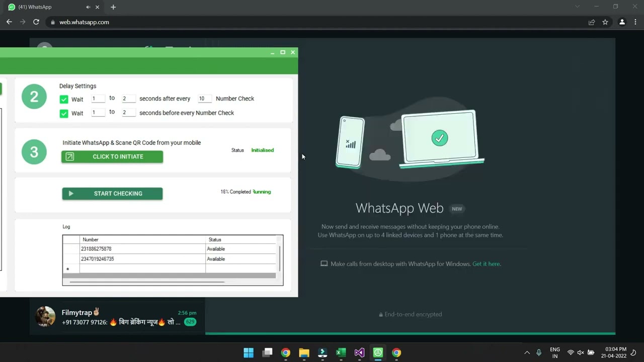Edit the maximum seconds field before every Number Check
This screenshot has width=644, height=362.
(129, 113)
